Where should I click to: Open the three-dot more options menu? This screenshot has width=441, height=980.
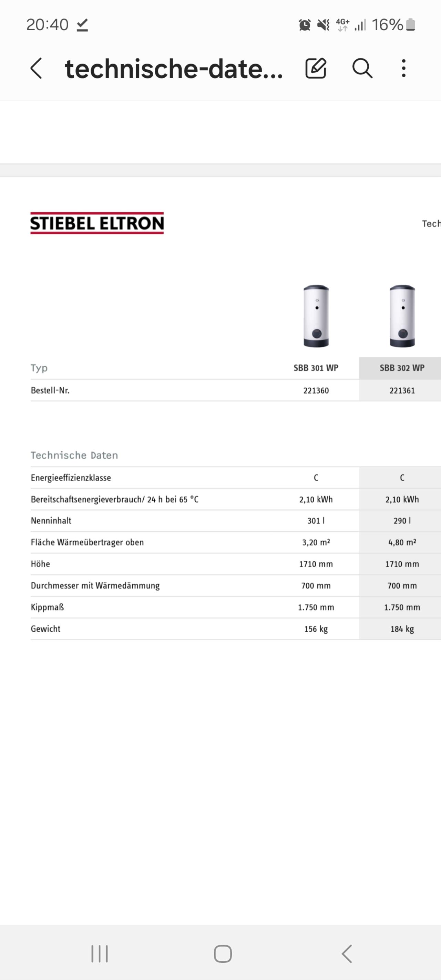coord(404,69)
